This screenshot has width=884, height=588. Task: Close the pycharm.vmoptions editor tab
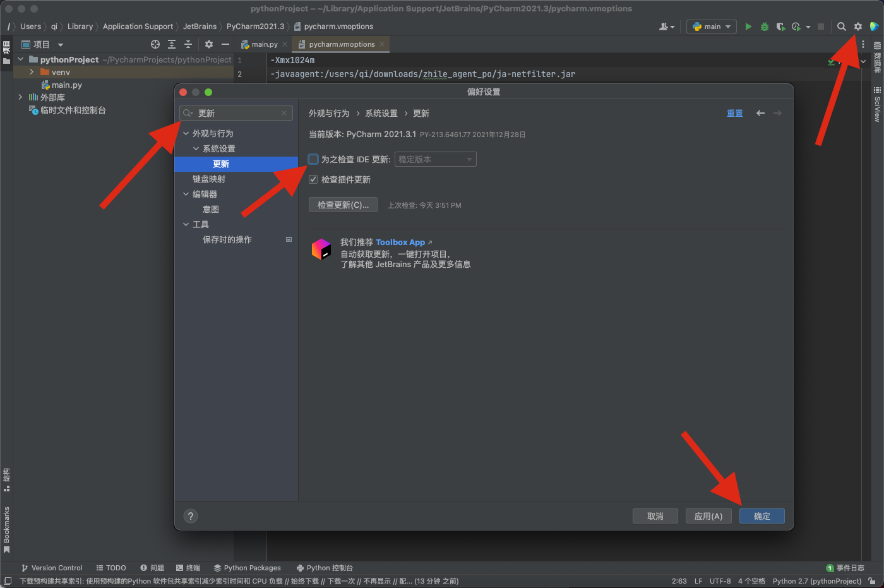point(382,44)
